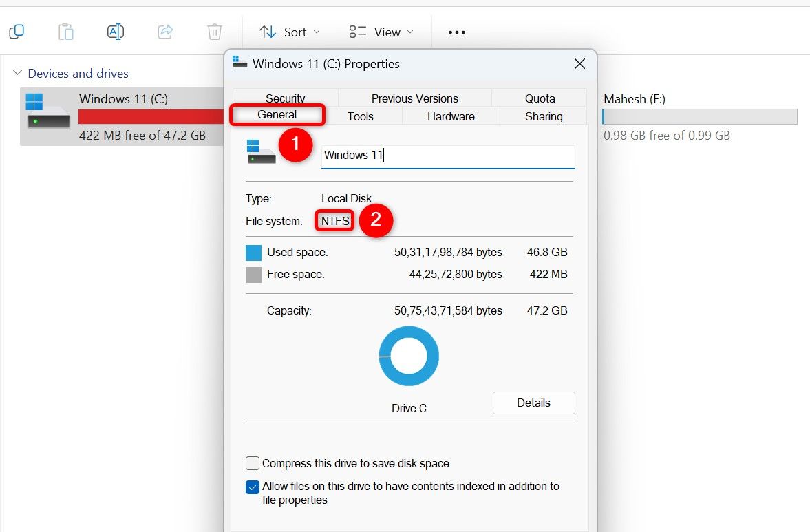The width and height of the screenshot is (810, 532).
Task: Disable content indexing for this drive
Action: click(253, 487)
